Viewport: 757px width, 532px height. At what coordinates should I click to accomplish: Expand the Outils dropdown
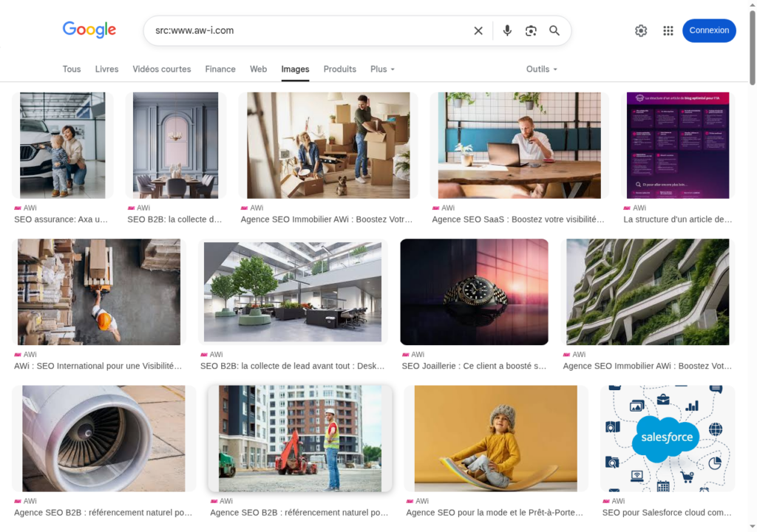point(541,69)
